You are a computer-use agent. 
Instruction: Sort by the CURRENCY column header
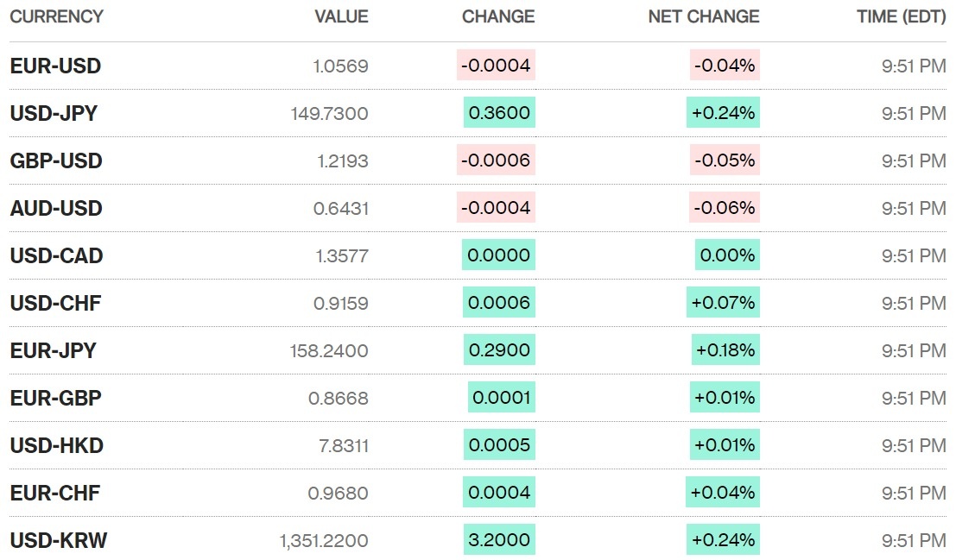[x=56, y=16]
